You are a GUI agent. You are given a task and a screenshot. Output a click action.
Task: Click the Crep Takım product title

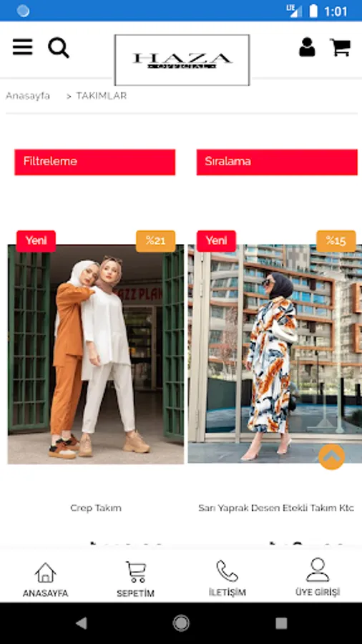[96, 508]
